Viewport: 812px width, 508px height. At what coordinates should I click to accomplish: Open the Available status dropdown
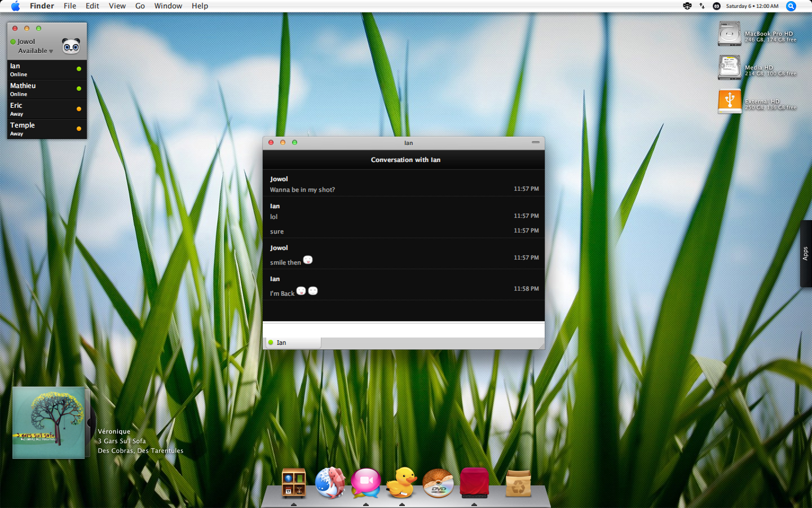36,51
